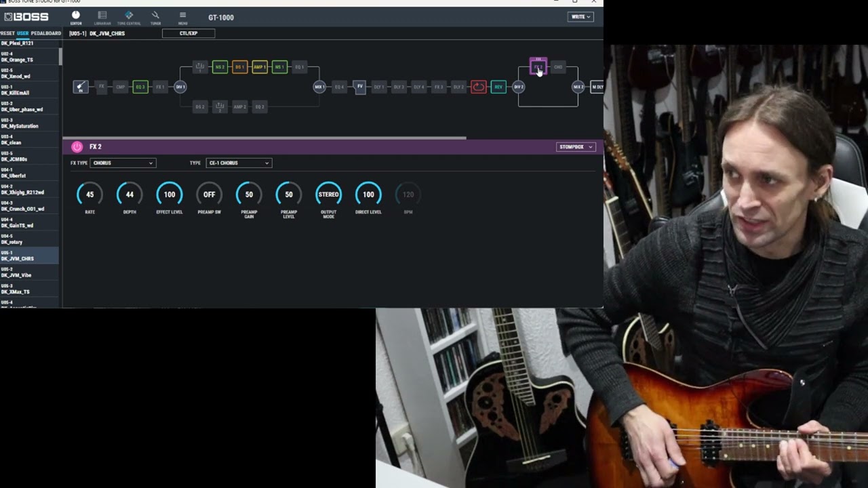The width and height of the screenshot is (868, 488).
Task: Select patch DK_clean
Action: [29, 140]
